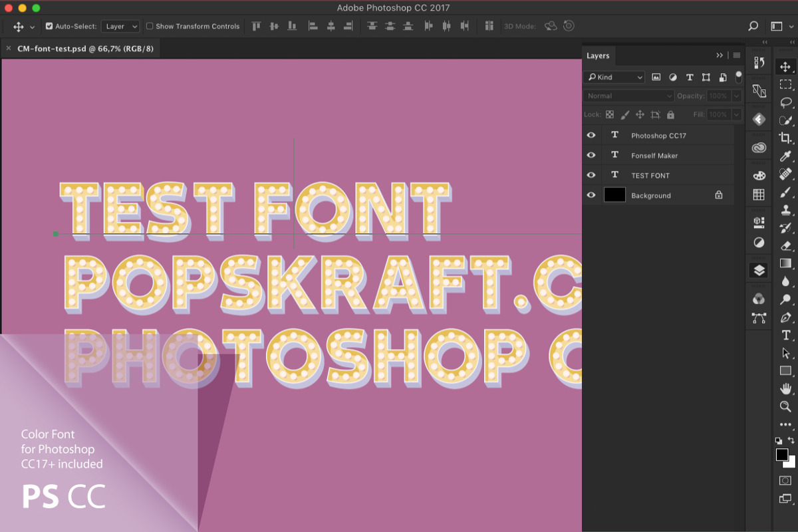The width and height of the screenshot is (798, 532).
Task: Select the Brush tool
Action: point(785,192)
